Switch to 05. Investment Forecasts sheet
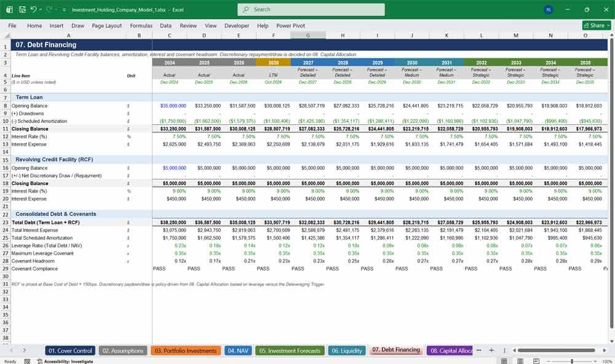 pyautogui.click(x=290, y=350)
